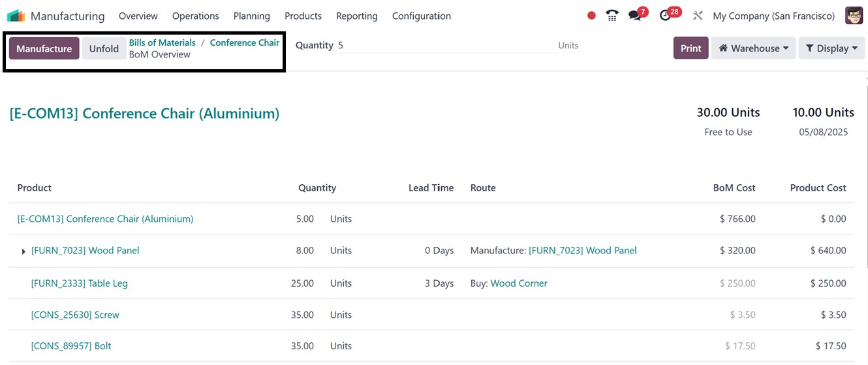Image resolution: width=868 pixels, height=365 pixels.
Task: Click the user avatar picture
Action: [854, 16]
